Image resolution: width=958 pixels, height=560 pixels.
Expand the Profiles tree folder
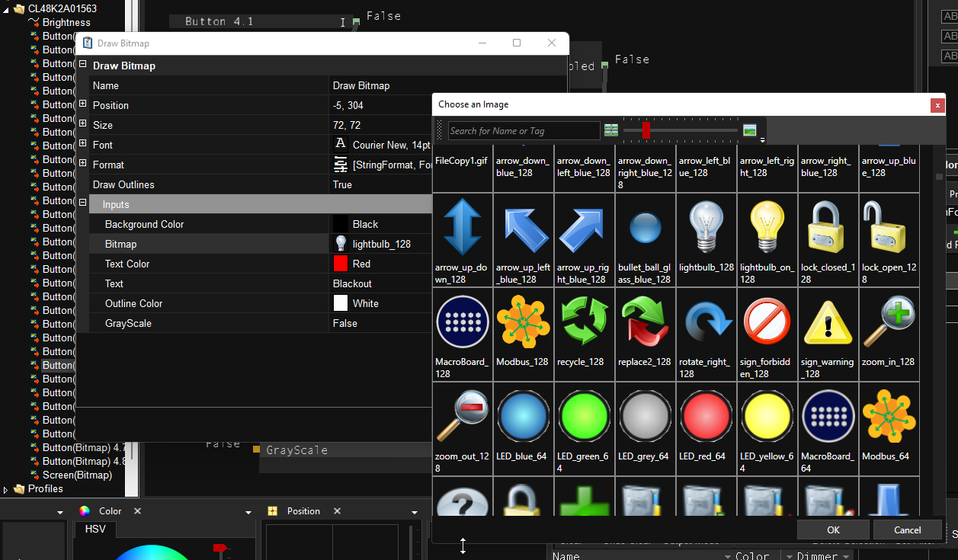tap(7, 489)
